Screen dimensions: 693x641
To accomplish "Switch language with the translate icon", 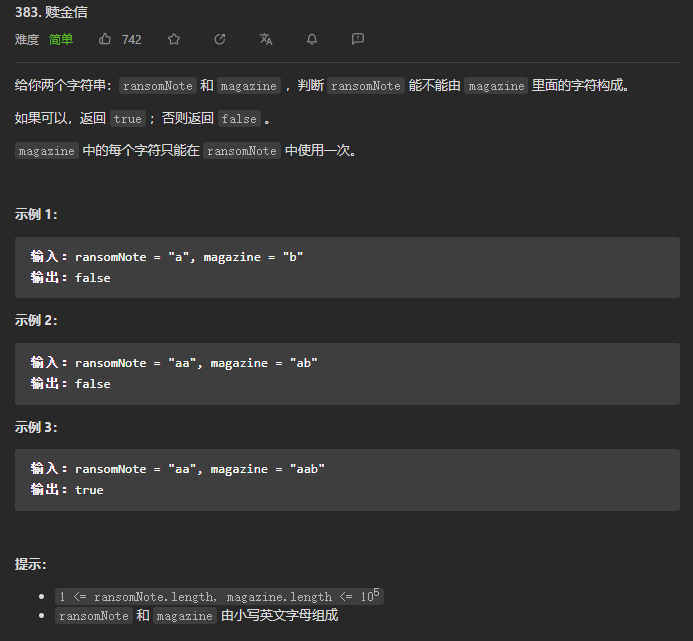I will pos(266,39).
